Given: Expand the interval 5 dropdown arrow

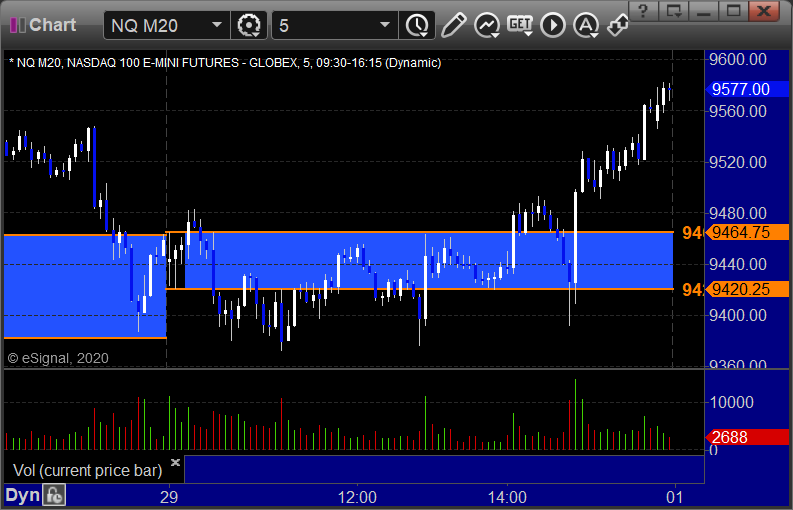Looking at the screenshot, I should point(385,24).
